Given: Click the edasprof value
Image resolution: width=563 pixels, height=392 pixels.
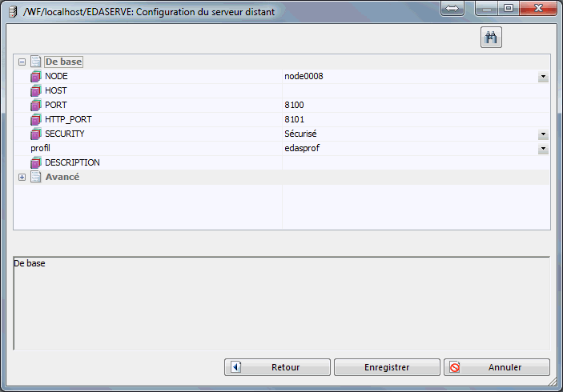Looking at the screenshot, I should [x=302, y=148].
